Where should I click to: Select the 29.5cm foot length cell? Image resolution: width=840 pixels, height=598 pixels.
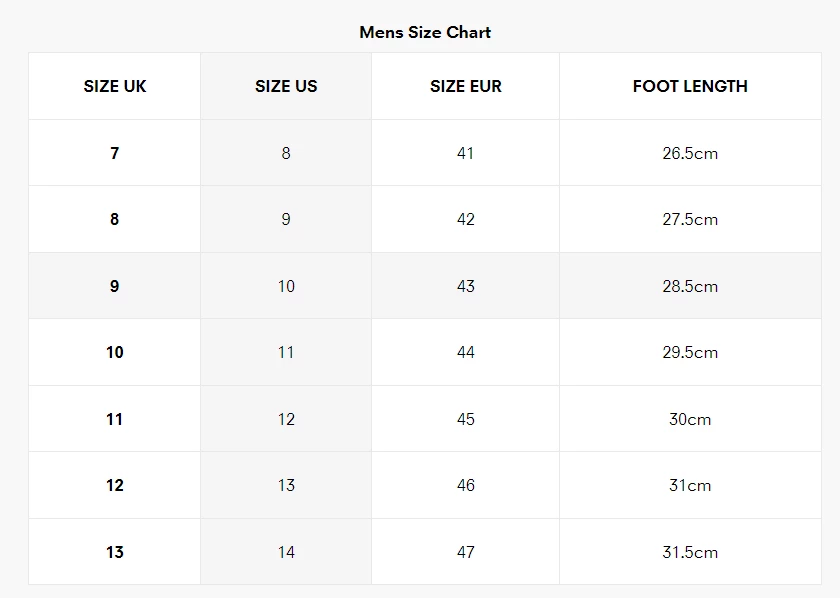690,352
